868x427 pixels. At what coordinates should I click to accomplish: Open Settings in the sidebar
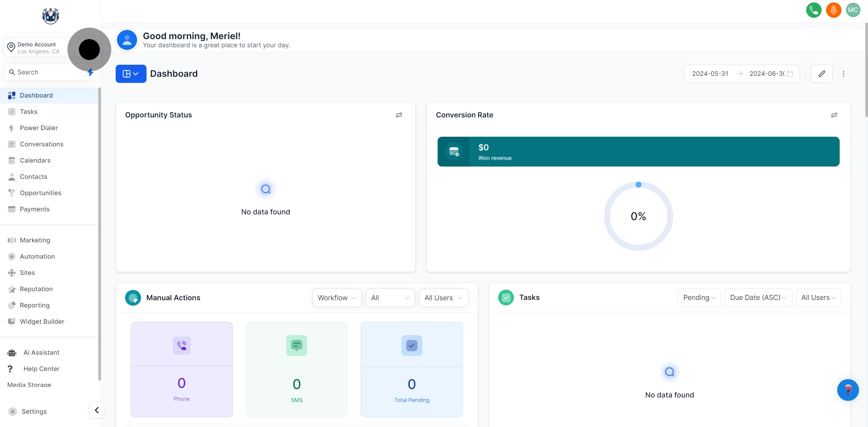tap(34, 412)
